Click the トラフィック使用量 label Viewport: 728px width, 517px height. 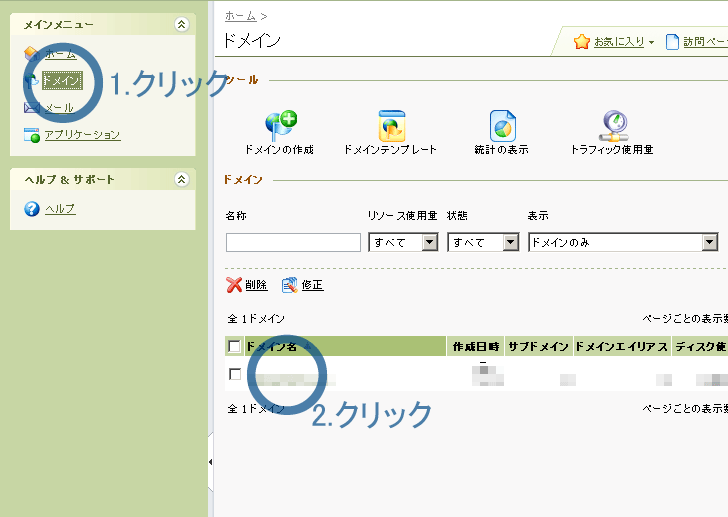pos(612,149)
